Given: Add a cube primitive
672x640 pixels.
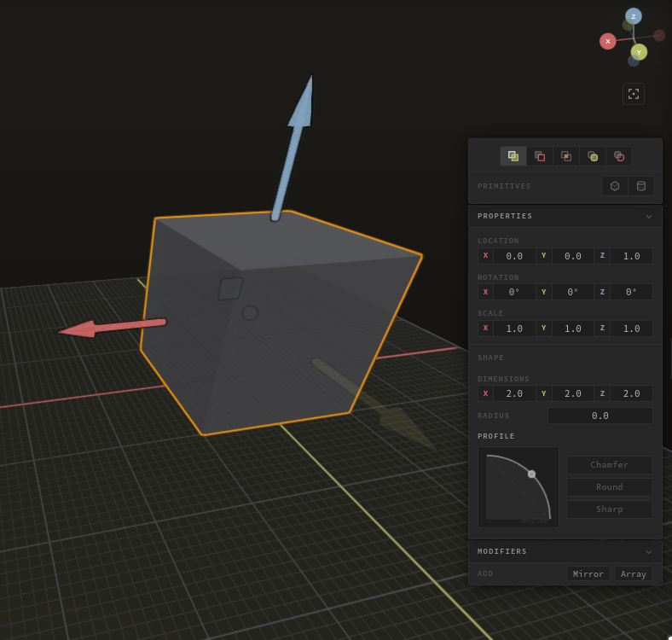Looking at the screenshot, I should 615,186.
